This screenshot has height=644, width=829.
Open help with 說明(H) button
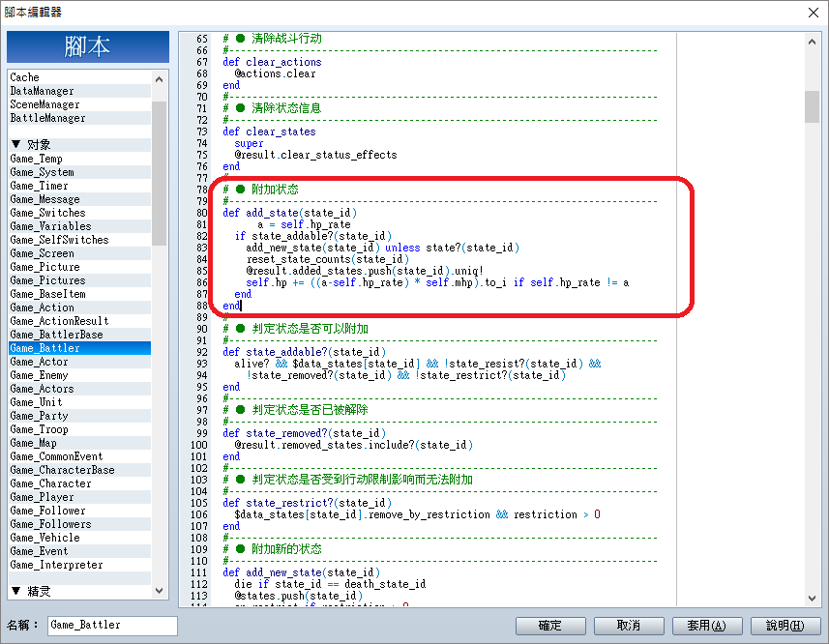point(785,626)
